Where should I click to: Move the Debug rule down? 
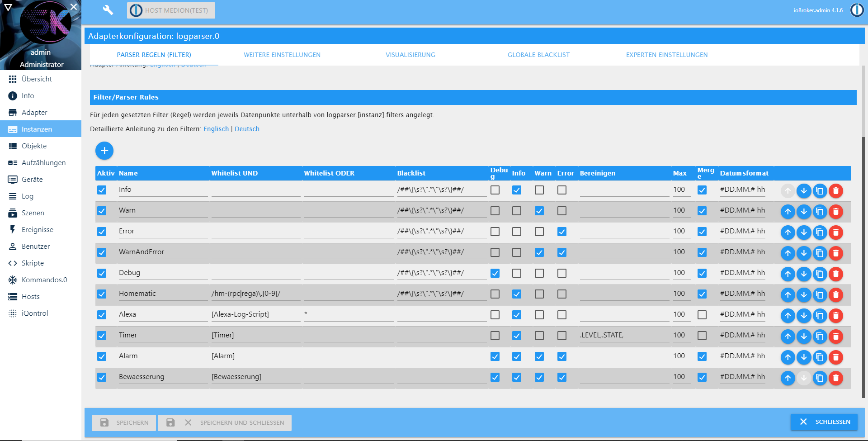[x=804, y=274]
